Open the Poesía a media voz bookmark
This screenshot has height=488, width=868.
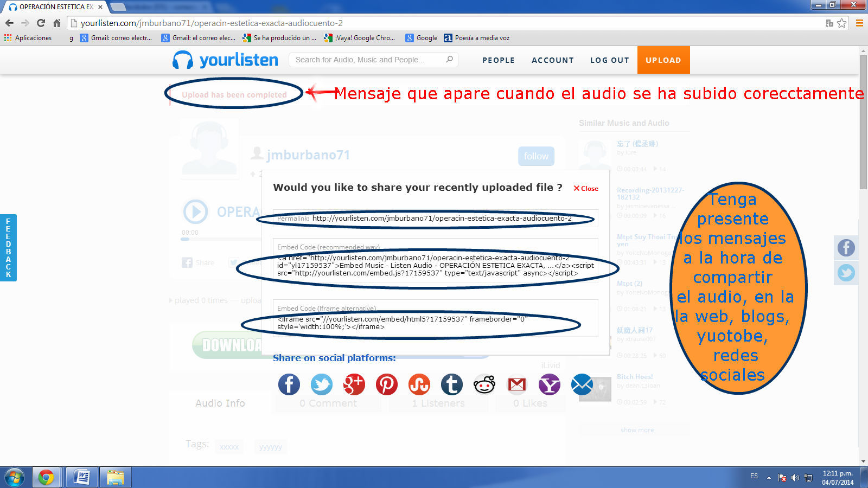pyautogui.click(x=477, y=38)
